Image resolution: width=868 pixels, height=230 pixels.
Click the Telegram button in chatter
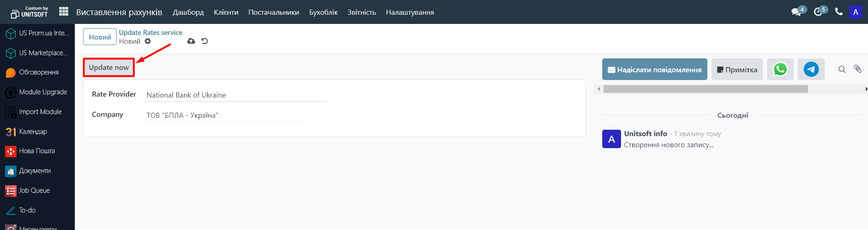(x=811, y=69)
